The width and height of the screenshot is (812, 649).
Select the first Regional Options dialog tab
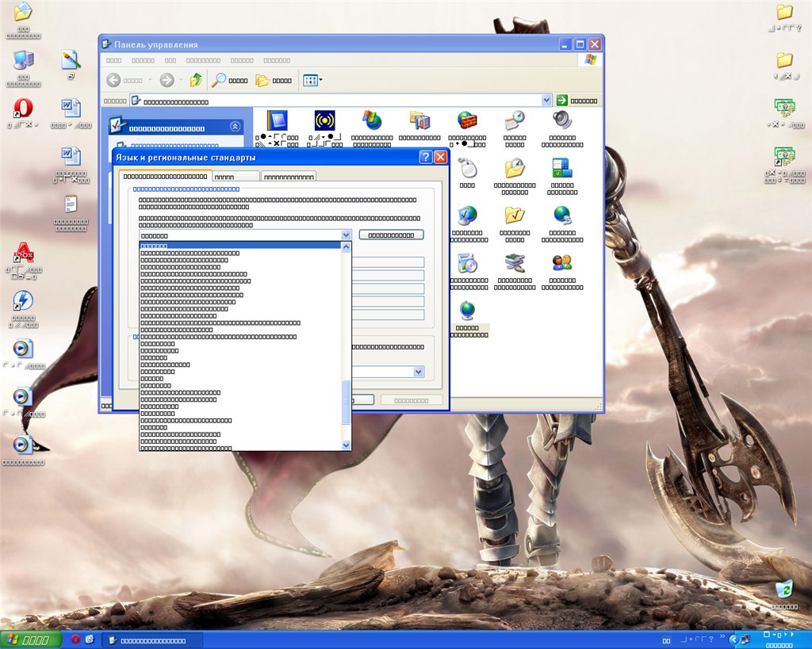pyautogui.click(x=165, y=176)
